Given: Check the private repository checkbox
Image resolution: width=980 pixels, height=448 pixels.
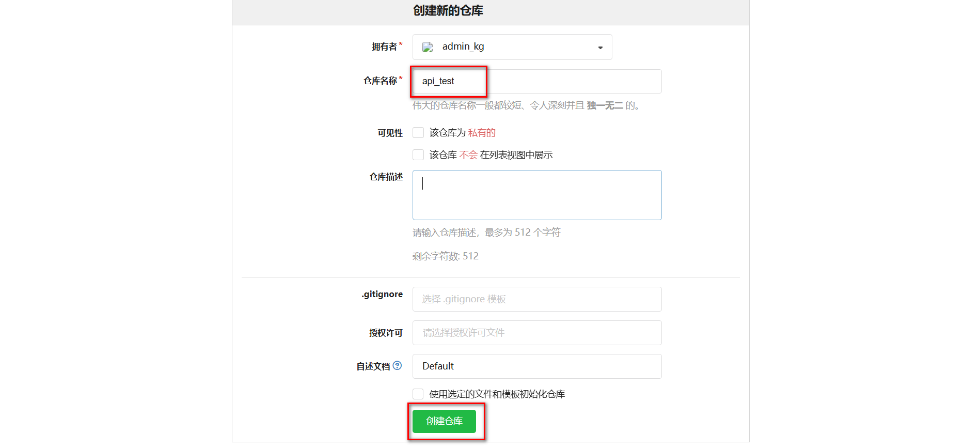Looking at the screenshot, I should click(x=418, y=133).
